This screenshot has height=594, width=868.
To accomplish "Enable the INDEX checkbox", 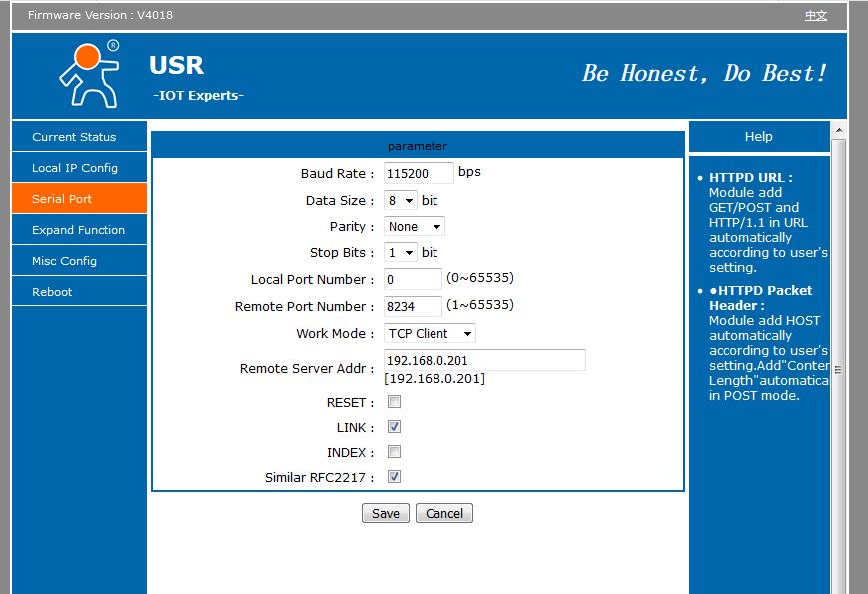I will [394, 450].
